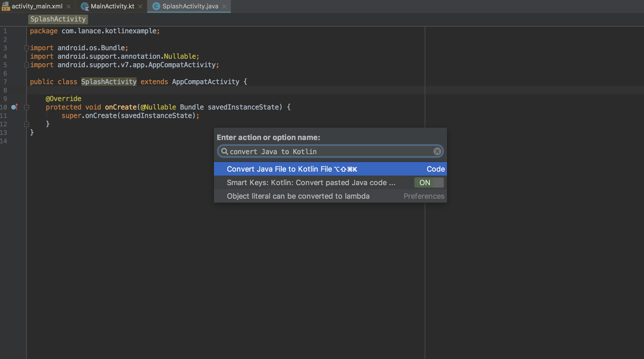
Task: Click the Java class icon on SplashActivity.java tab
Action: [156, 6]
